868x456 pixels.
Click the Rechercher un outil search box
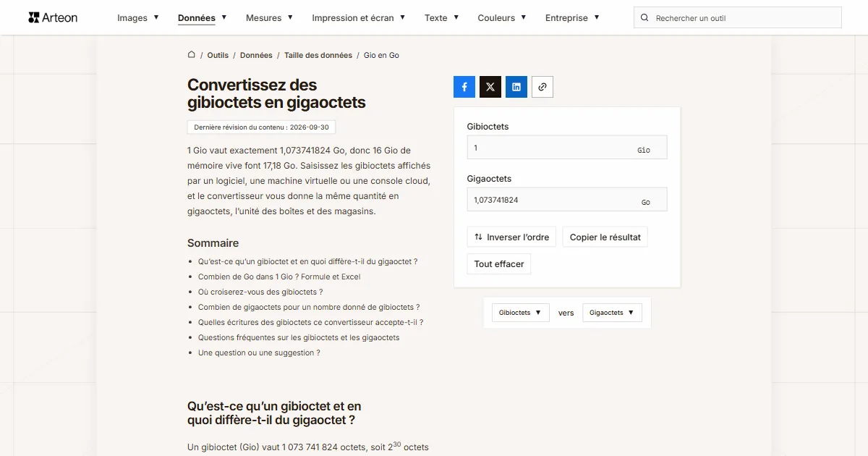coord(738,18)
